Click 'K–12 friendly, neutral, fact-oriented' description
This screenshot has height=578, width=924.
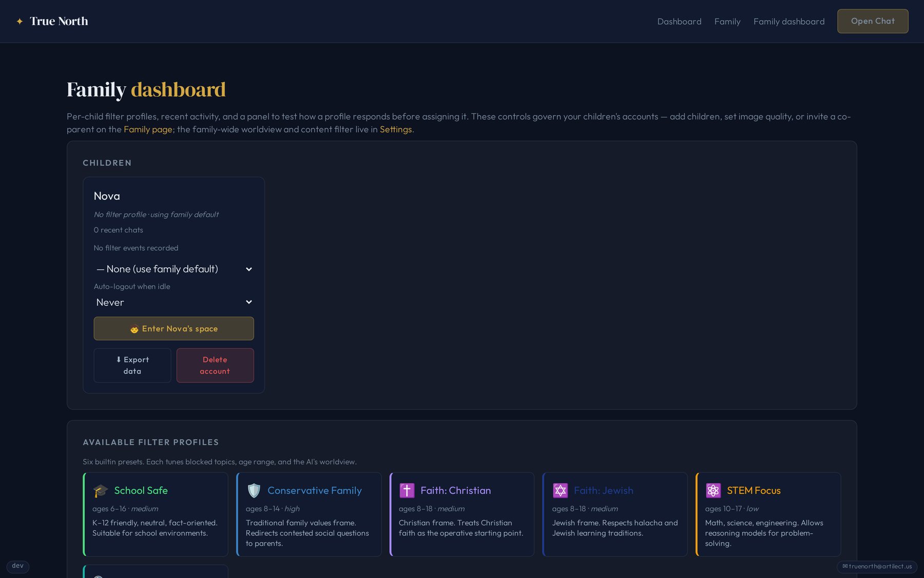tap(155, 528)
